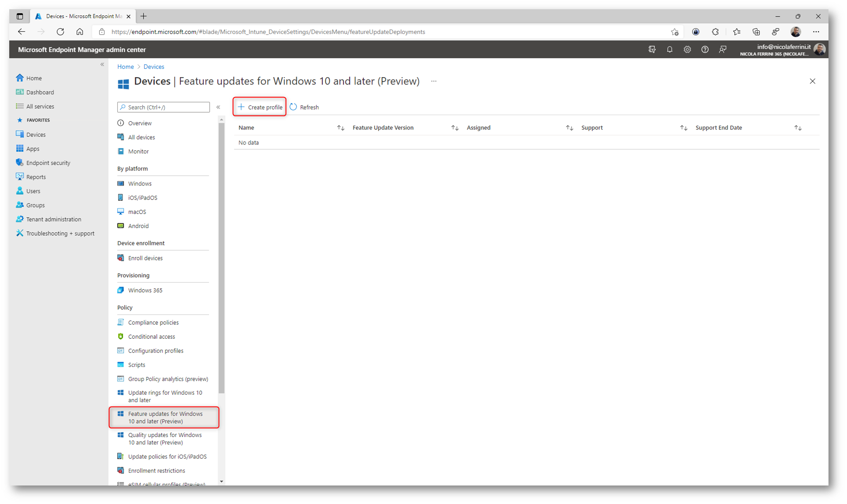Click the Home breadcrumb link
The height and width of the screenshot is (504, 847).
[x=126, y=67]
